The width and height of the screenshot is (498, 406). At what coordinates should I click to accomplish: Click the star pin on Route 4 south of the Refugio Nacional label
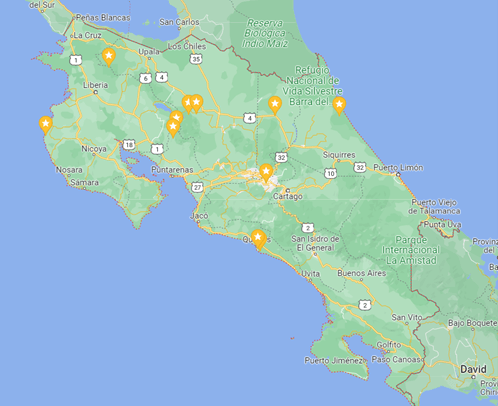[x=275, y=105]
